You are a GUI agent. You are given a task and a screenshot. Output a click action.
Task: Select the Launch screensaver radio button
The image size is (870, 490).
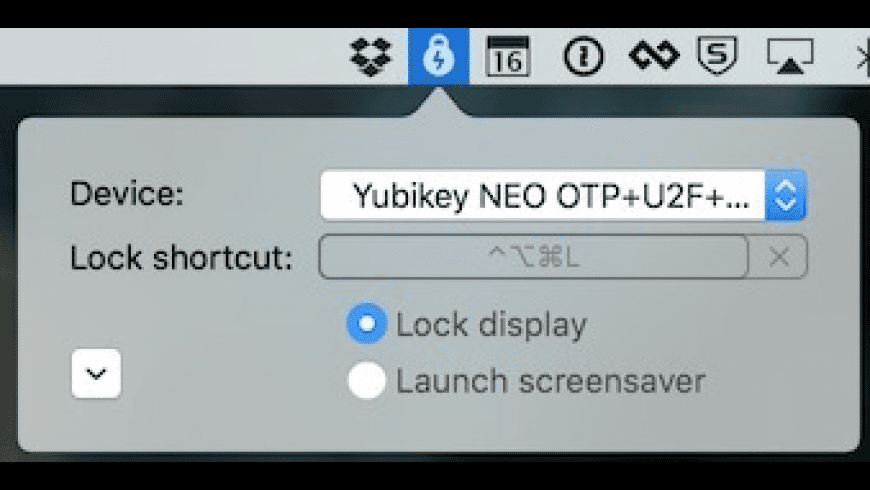366,381
